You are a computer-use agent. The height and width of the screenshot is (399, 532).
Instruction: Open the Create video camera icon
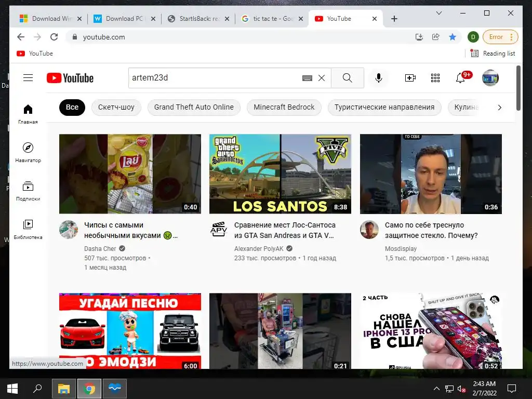click(410, 78)
